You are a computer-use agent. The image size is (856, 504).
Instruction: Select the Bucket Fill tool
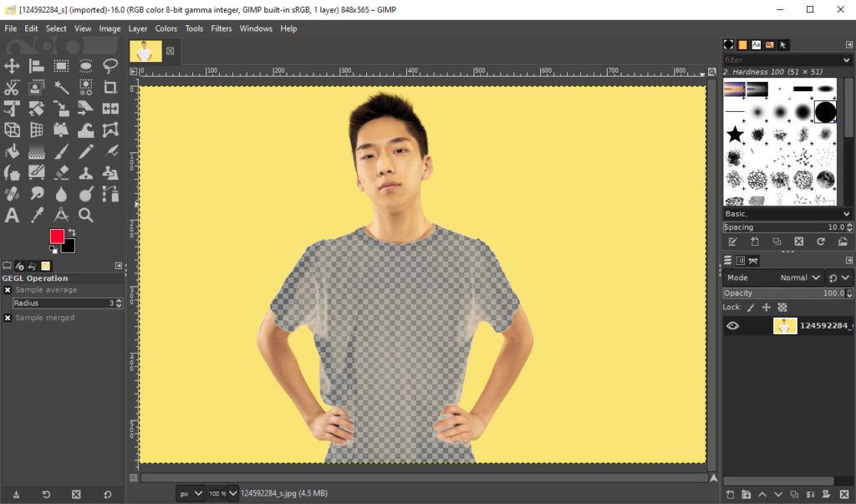click(12, 151)
